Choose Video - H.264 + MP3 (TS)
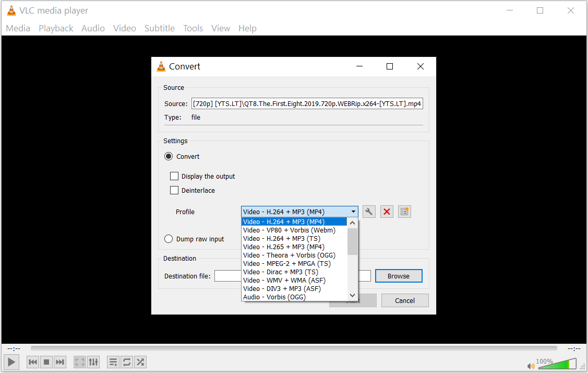The height and width of the screenshot is (373, 588). click(294, 239)
